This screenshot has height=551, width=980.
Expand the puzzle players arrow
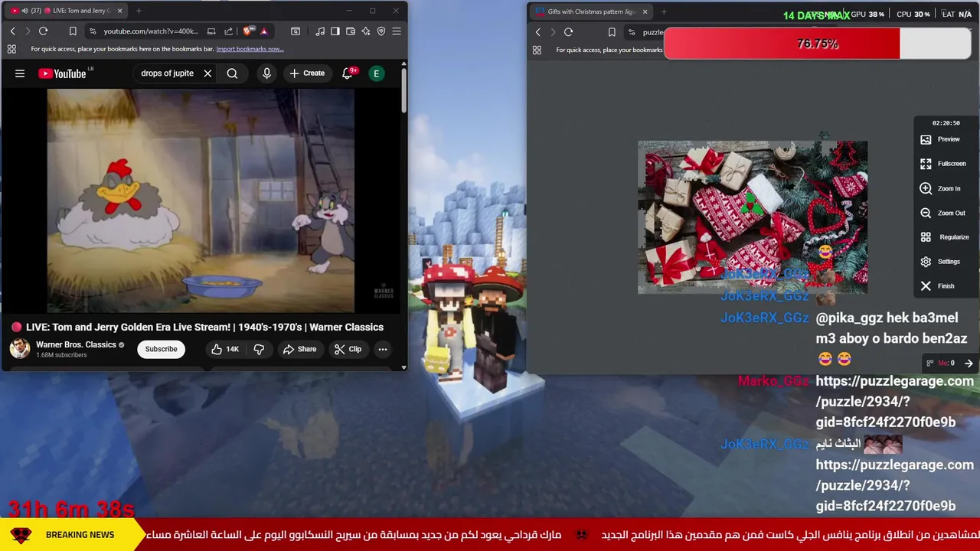[969, 364]
